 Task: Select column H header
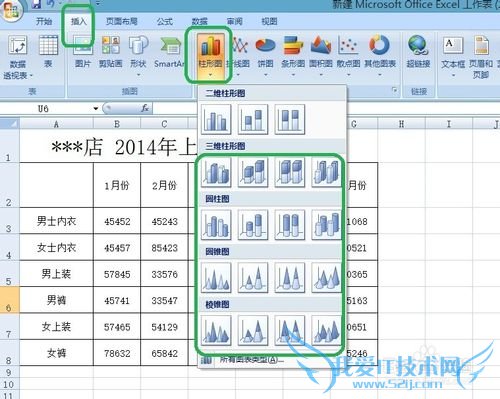coord(402,124)
